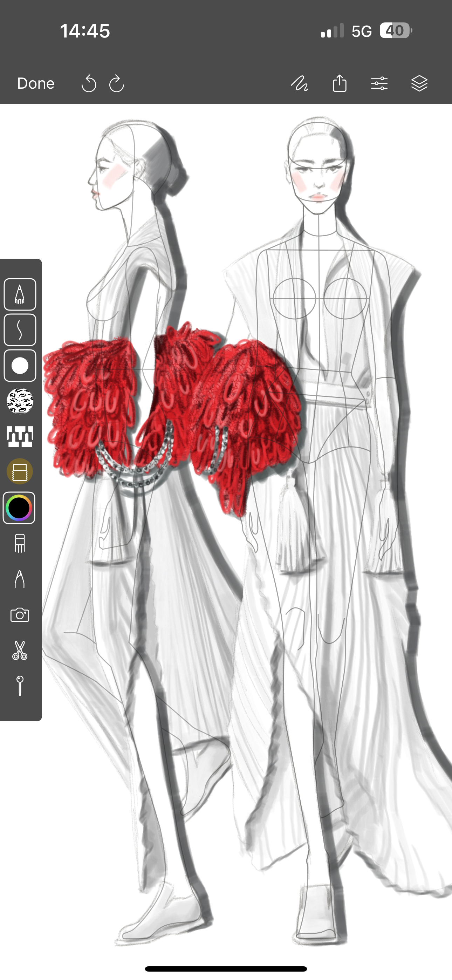The image size is (452, 980).
Task: Tap the 14:45 clock in status bar
Action: 85,31
